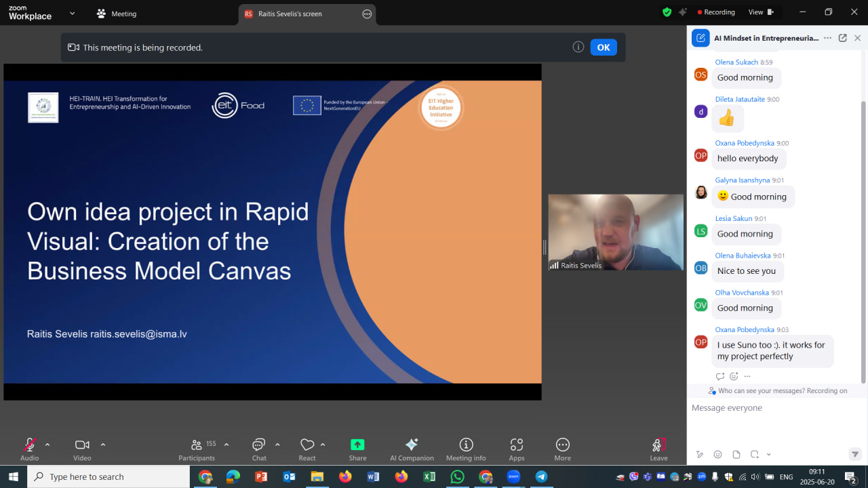Unmute the microphone with the Audio button
Screen dimensions: 868x488
tap(29, 445)
